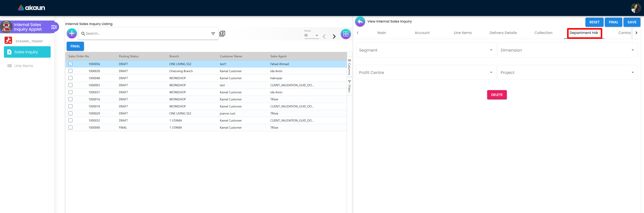The image size is (644, 213).
Task: Click the blue plus add-new icon
Action: 72,33
